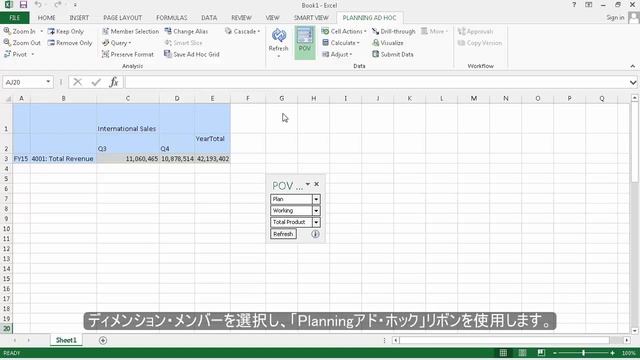Select the Sheet1 tab
Screen dimensions: 640x360
(x=66, y=340)
